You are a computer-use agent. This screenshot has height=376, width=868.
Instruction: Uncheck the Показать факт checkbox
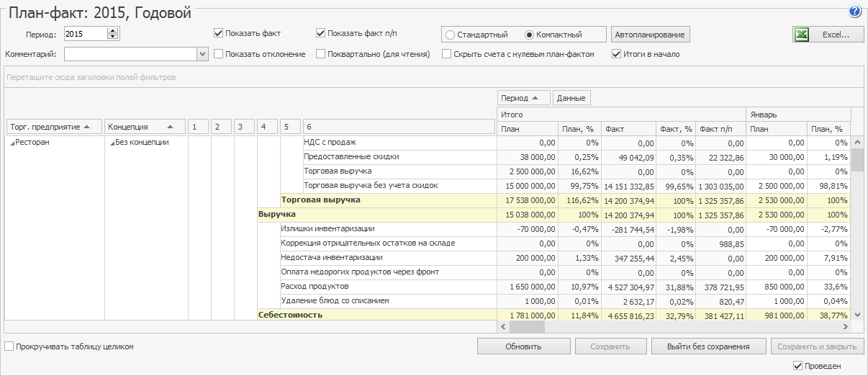point(219,33)
